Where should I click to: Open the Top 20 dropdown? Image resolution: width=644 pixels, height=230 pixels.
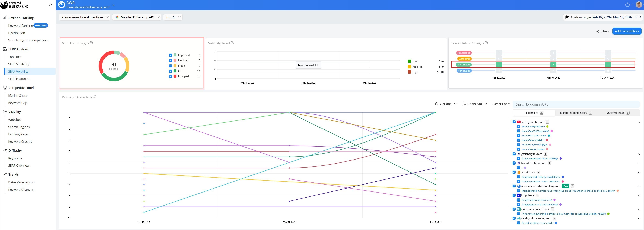point(173,17)
